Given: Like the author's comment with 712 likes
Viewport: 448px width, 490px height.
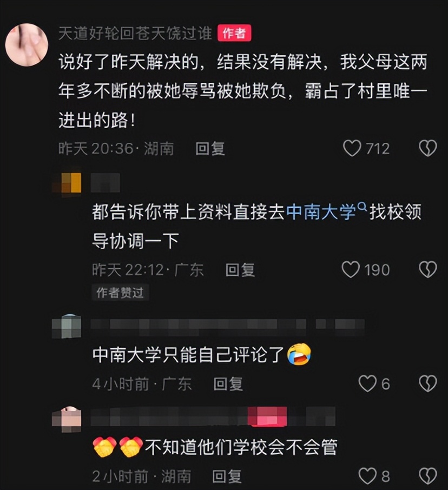Looking at the screenshot, I should [352, 148].
